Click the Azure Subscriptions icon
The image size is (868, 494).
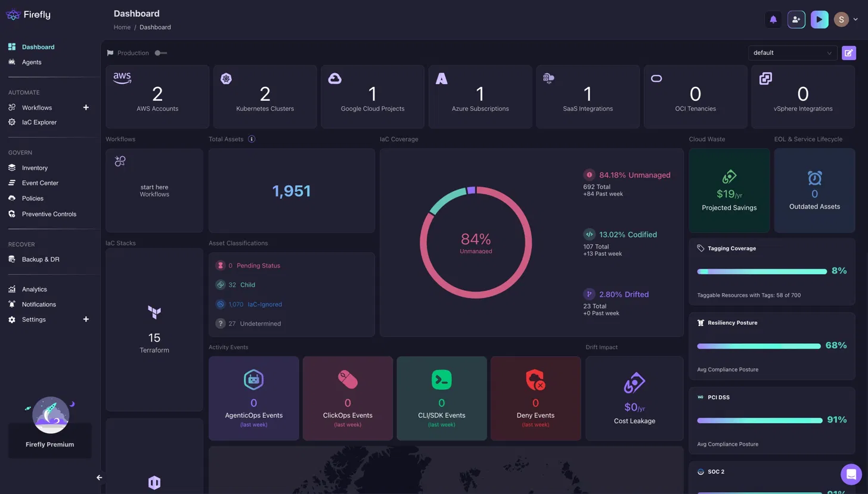[x=441, y=79]
